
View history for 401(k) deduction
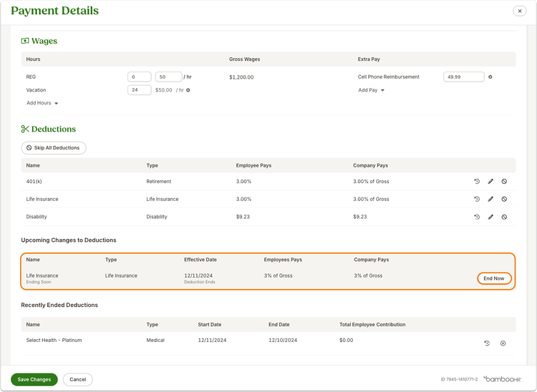[x=477, y=181]
